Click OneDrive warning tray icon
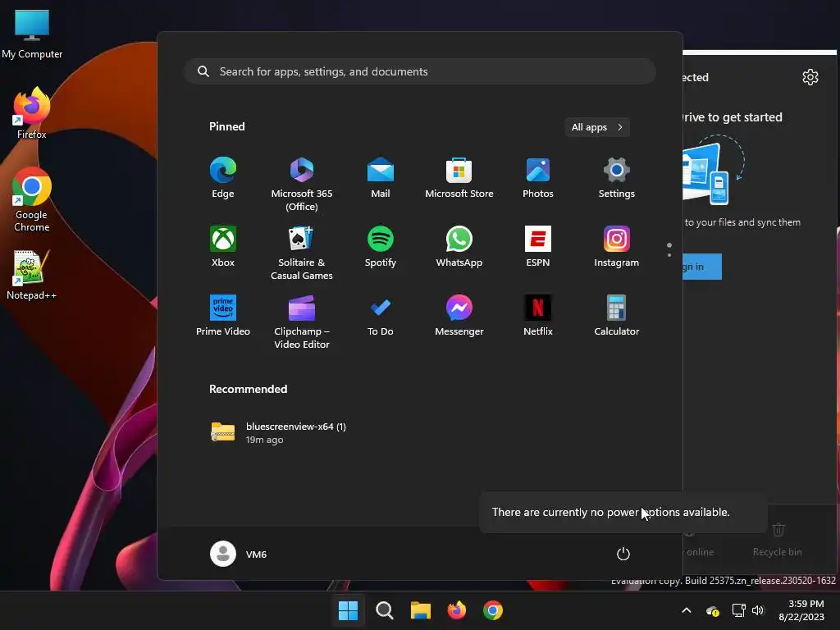Screen dimensions: 840x630 point(713,610)
